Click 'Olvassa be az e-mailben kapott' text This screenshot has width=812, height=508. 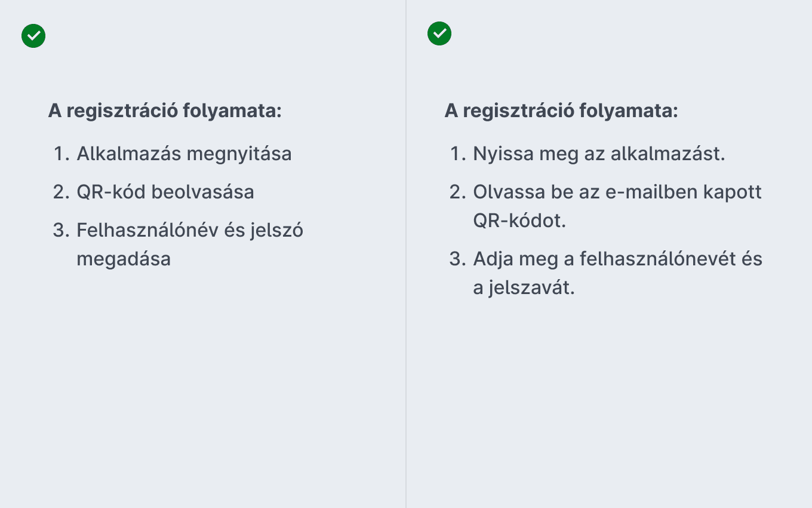(x=617, y=192)
